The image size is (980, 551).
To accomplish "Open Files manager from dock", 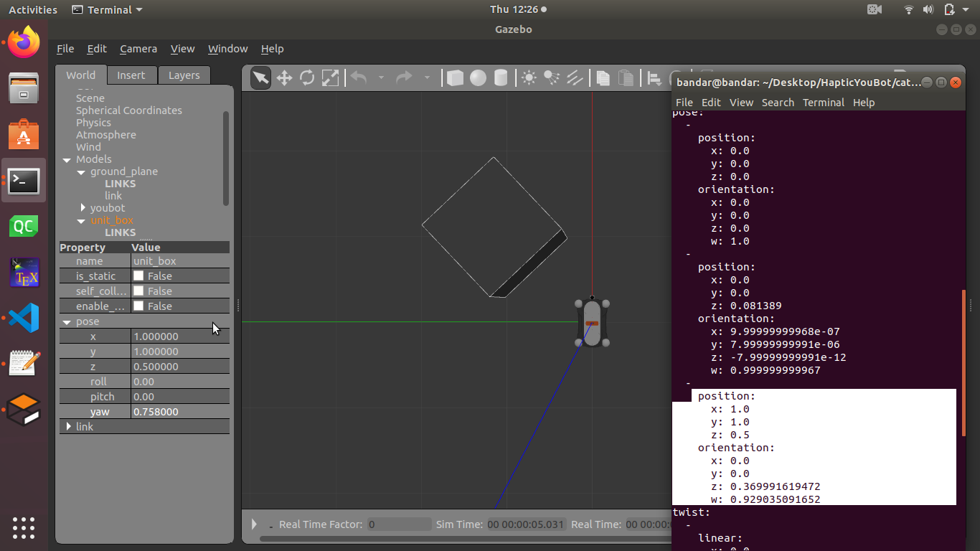I will click(x=24, y=89).
